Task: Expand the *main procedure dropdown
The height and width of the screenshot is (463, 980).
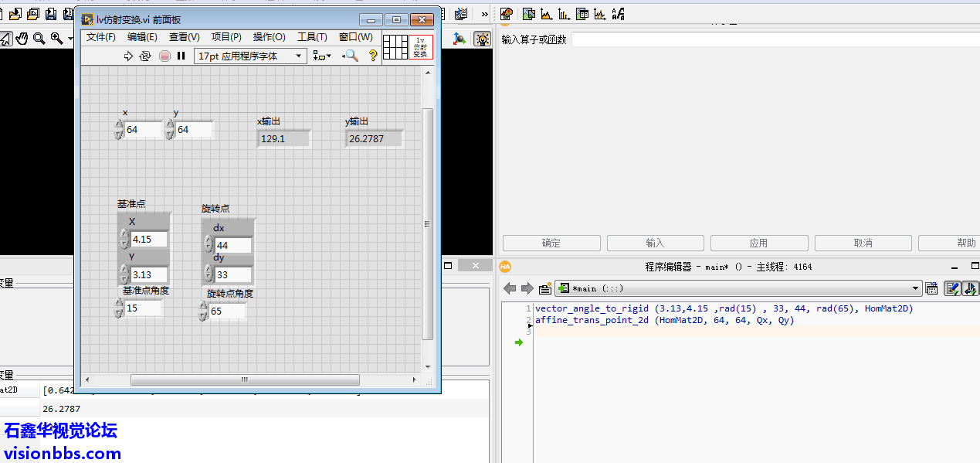Action: (x=916, y=288)
